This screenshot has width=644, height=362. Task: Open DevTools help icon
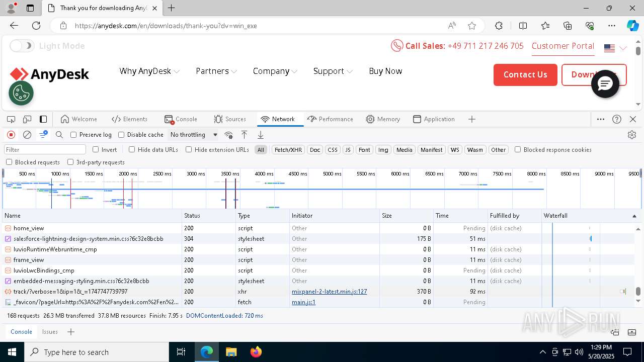[617, 119]
